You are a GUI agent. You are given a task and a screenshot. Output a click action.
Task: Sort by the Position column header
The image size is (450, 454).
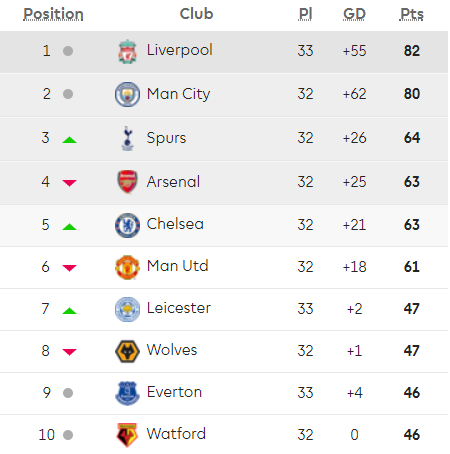tap(53, 14)
